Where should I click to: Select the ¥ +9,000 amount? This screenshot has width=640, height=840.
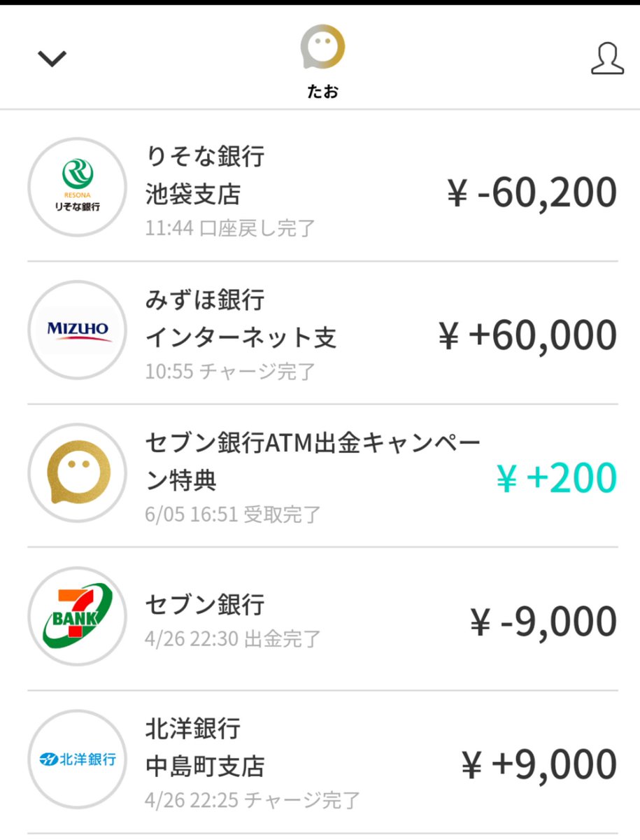click(539, 764)
